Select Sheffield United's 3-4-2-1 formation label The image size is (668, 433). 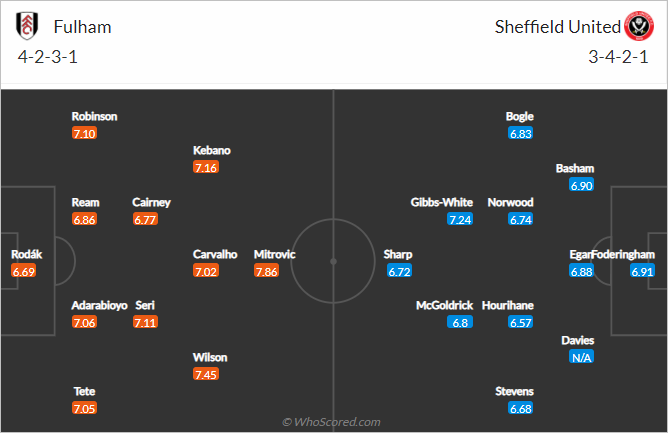[618, 57]
